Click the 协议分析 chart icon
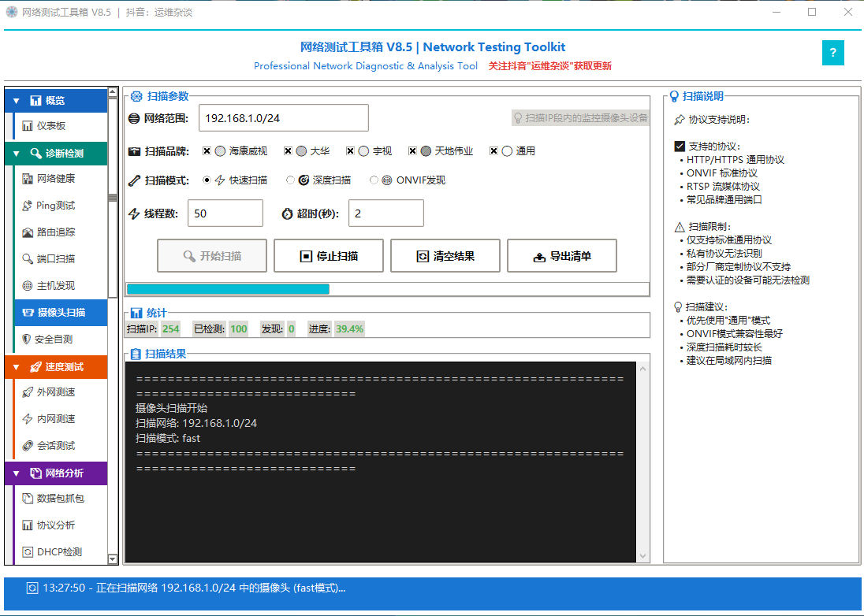 point(27,525)
